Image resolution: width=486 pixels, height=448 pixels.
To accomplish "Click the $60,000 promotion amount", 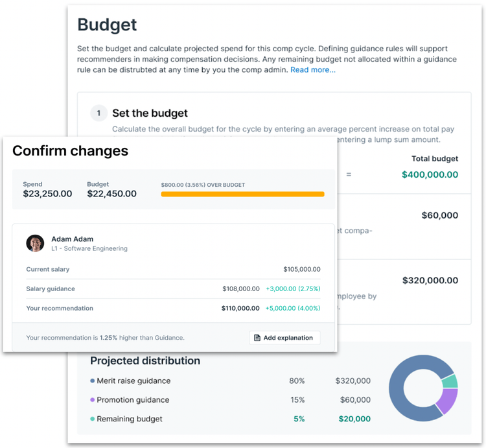I will pos(440,215).
